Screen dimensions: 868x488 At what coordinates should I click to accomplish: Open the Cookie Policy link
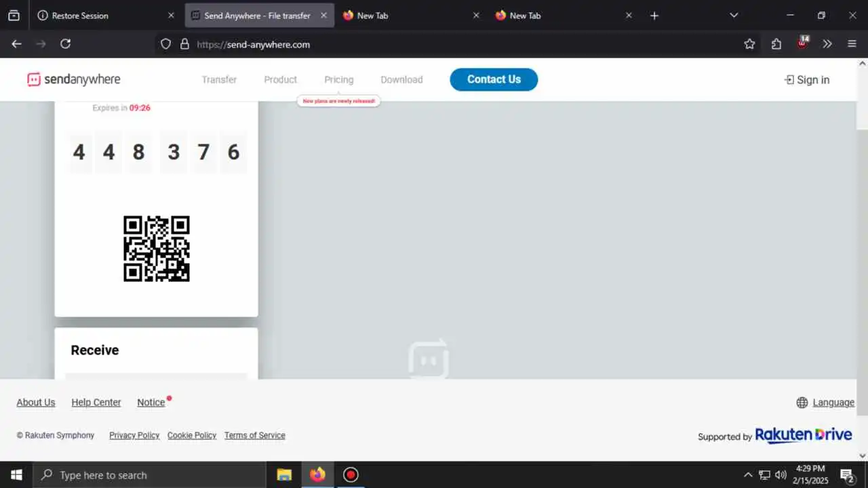192,435
